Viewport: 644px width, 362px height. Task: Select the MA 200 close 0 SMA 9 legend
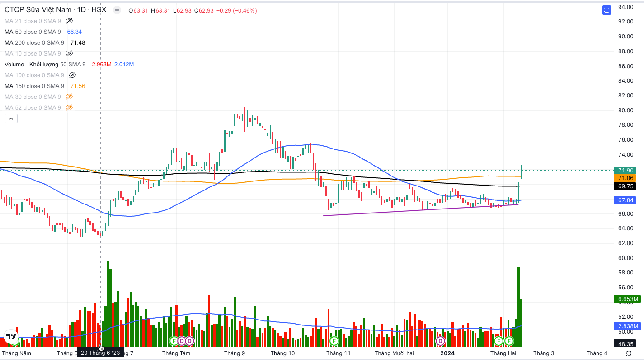pos(34,42)
